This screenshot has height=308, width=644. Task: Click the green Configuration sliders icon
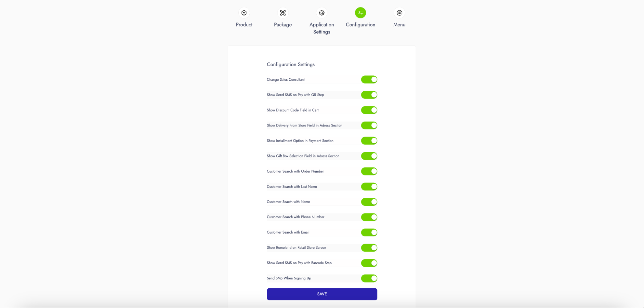(x=360, y=13)
